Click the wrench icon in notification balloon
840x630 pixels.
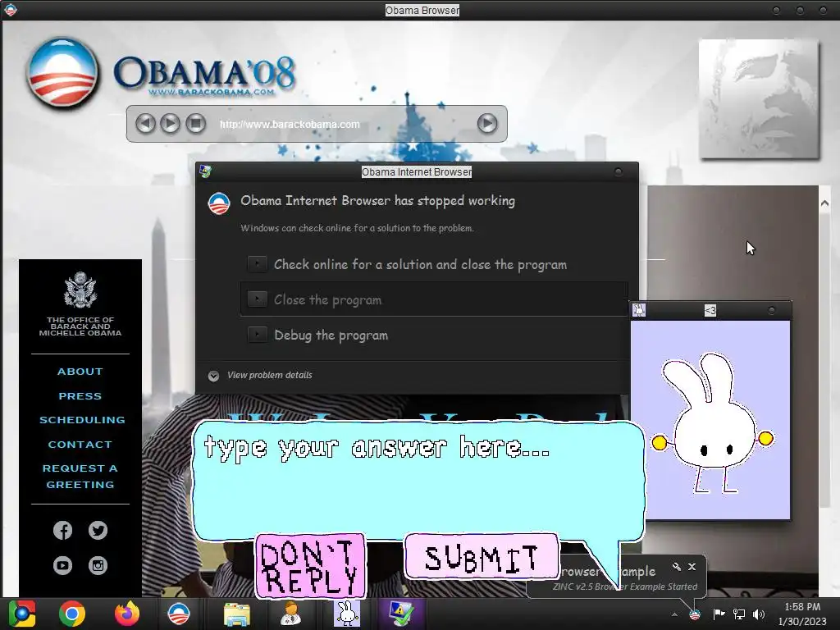677,566
